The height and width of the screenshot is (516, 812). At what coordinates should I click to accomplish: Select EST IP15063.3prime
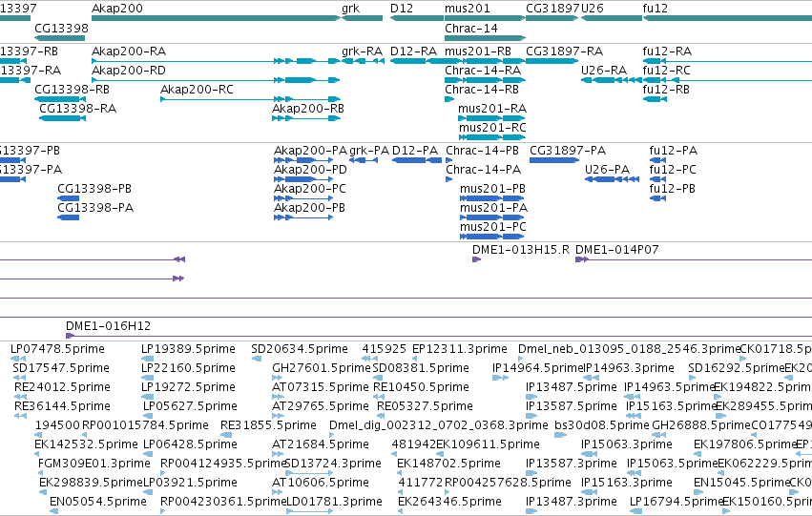point(590,454)
